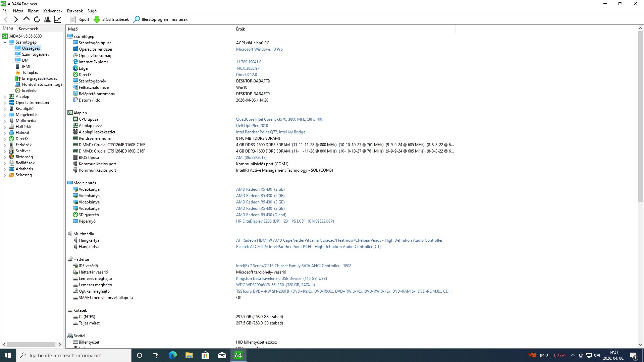
Task: Select Túlhajtás in the sidebar tree
Action: pos(30,72)
